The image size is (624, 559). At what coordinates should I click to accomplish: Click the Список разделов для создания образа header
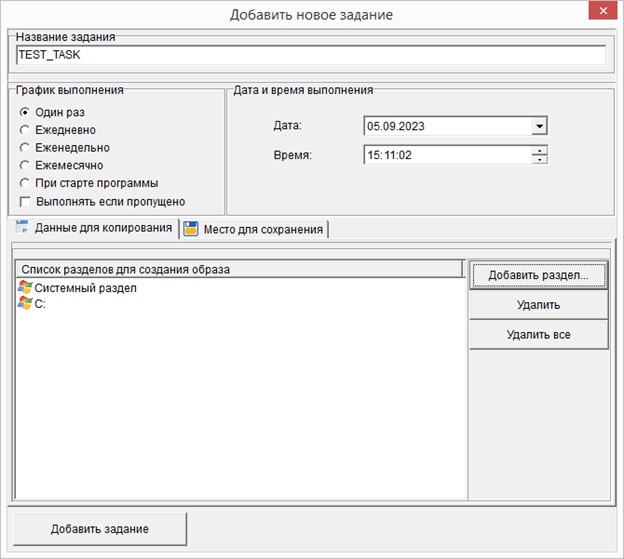point(240,269)
